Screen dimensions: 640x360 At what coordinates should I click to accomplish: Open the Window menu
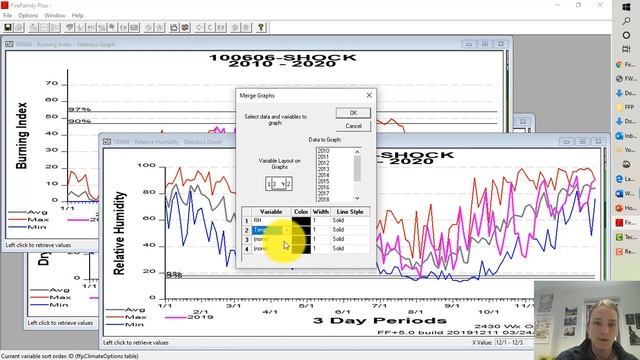[55, 16]
